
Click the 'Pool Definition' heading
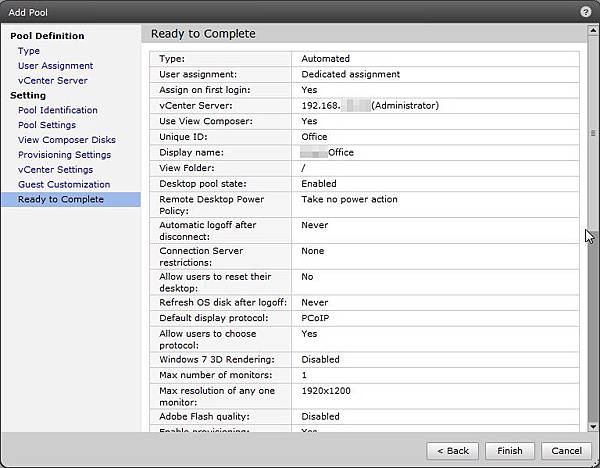(x=47, y=36)
